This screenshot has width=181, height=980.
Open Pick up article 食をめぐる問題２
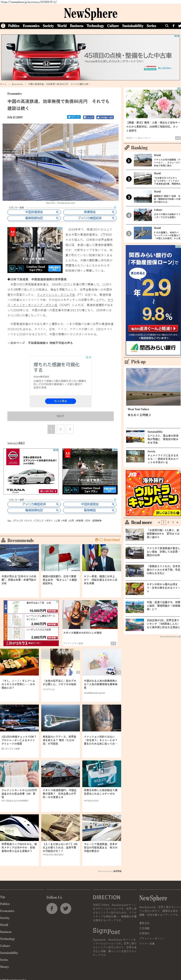point(139,415)
